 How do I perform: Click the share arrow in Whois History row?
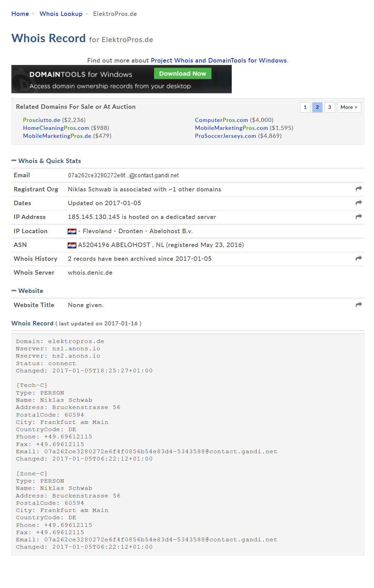click(358, 258)
